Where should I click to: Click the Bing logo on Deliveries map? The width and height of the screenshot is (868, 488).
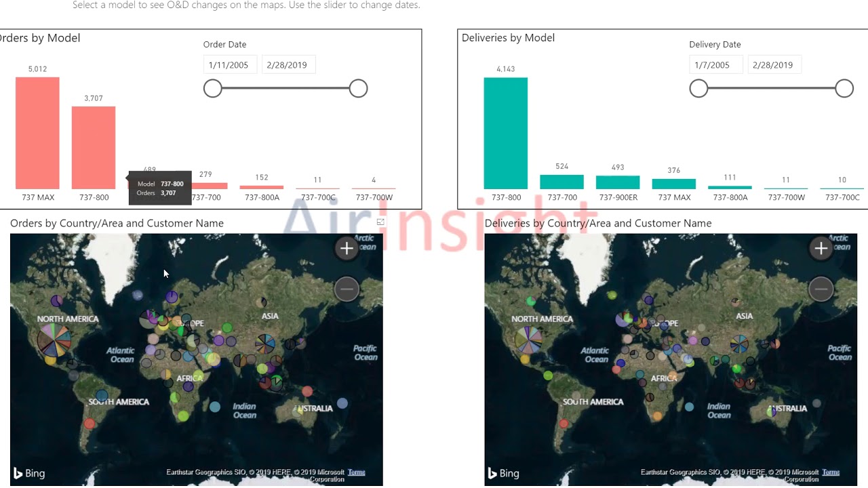[503, 473]
